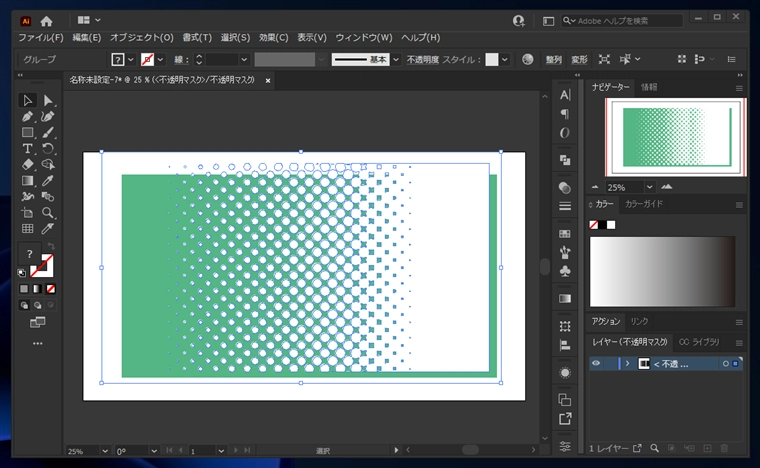Pick a color from the grayscale spectrum bar
The height and width of the screenshot is (468, 760).
pos(662,271)
